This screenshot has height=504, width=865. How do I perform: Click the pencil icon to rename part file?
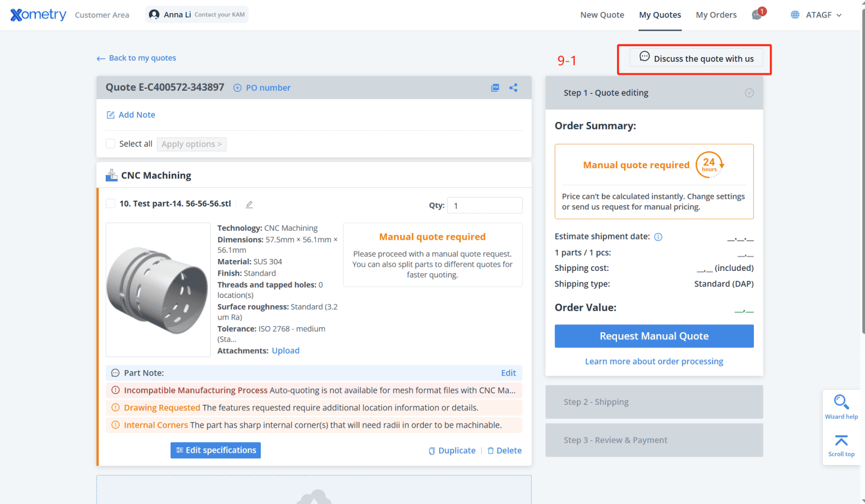tap(249, 204)
